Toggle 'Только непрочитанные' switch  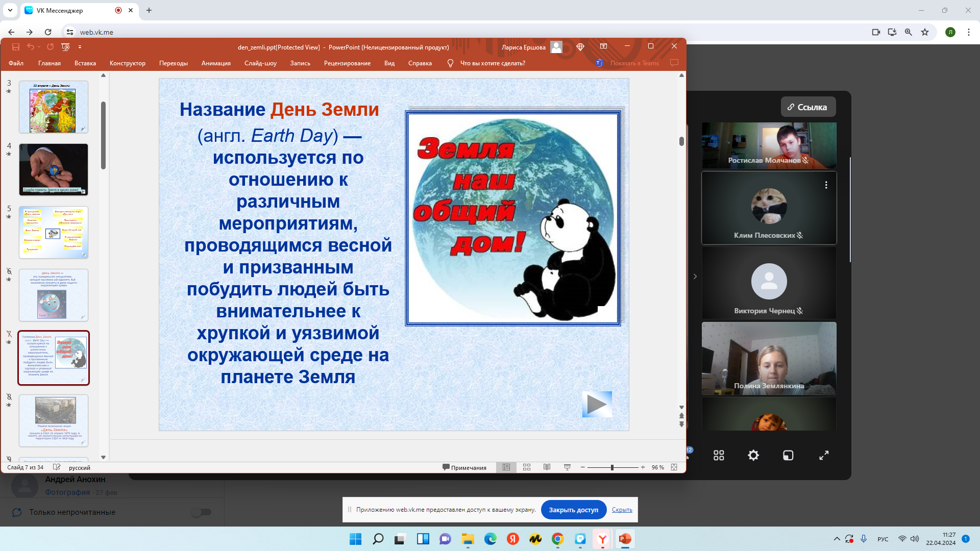(202, 512)
